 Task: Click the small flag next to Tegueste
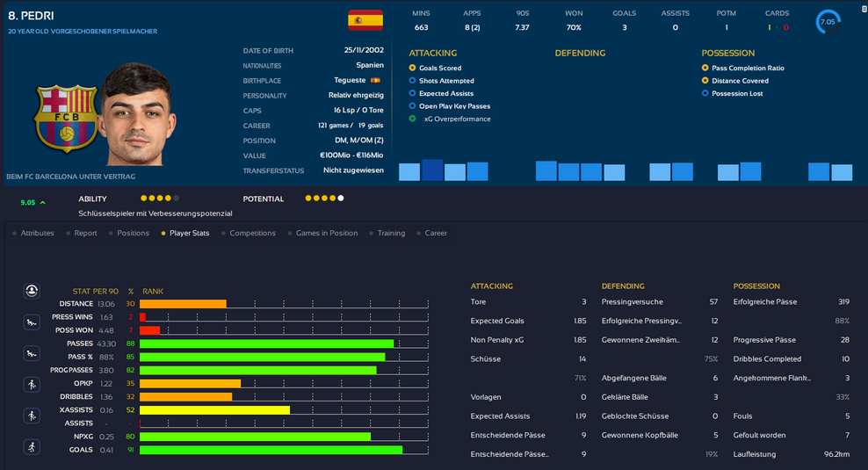(375, 80)
